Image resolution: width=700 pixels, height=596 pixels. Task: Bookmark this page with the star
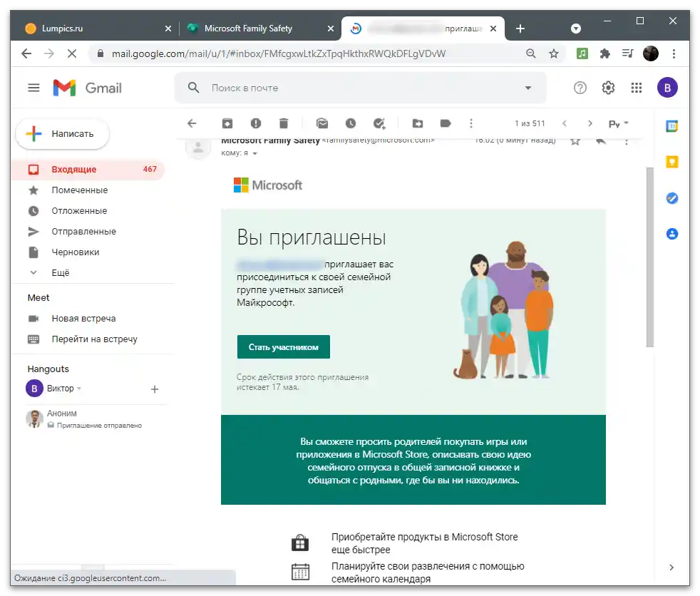point(554,54)
